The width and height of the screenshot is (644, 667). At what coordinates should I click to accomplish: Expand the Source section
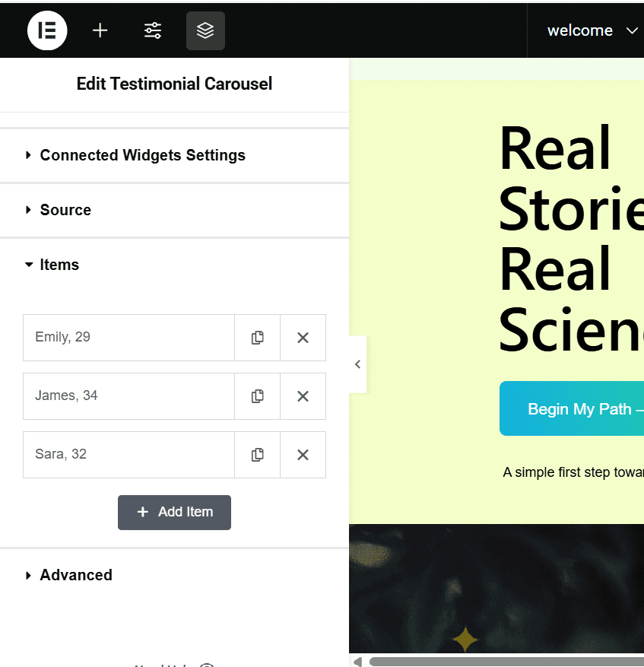65,210
